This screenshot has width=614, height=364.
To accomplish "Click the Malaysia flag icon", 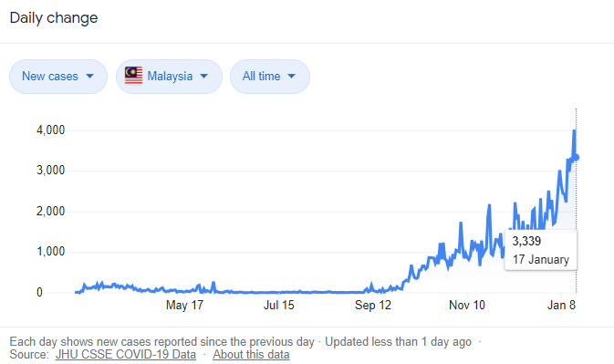I will point(133,76).
